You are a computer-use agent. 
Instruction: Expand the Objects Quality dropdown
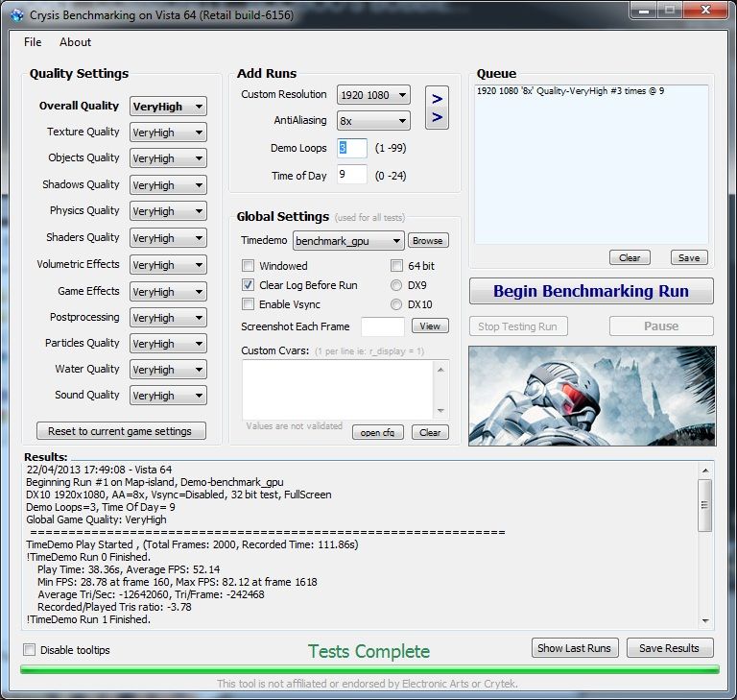pos(168,158)
